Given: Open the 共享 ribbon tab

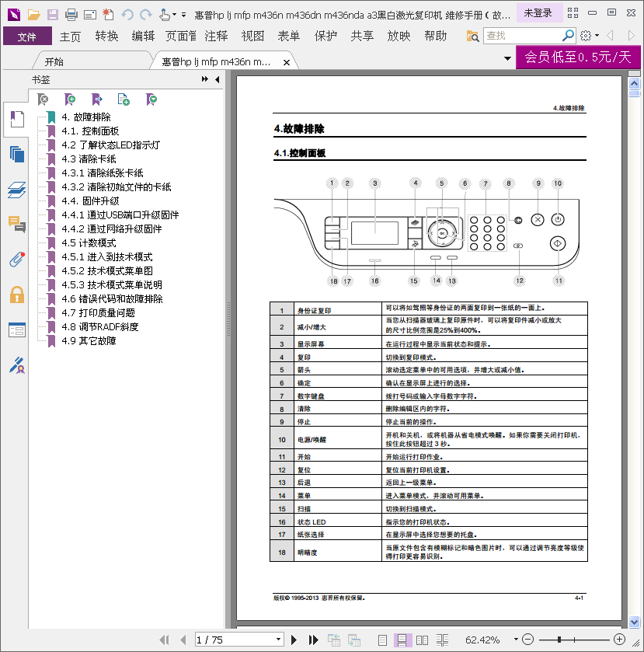Looking at the screenshot, I should [x=362, y=37].
